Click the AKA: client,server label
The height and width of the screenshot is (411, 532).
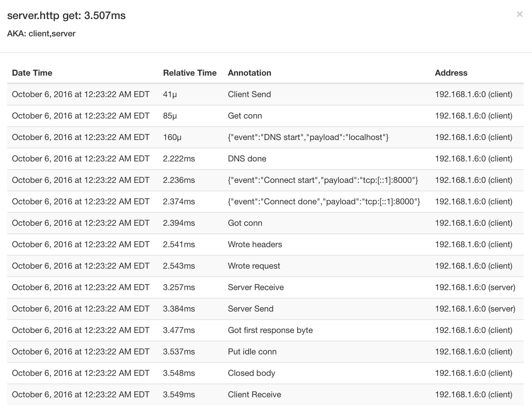coord(42,34)
